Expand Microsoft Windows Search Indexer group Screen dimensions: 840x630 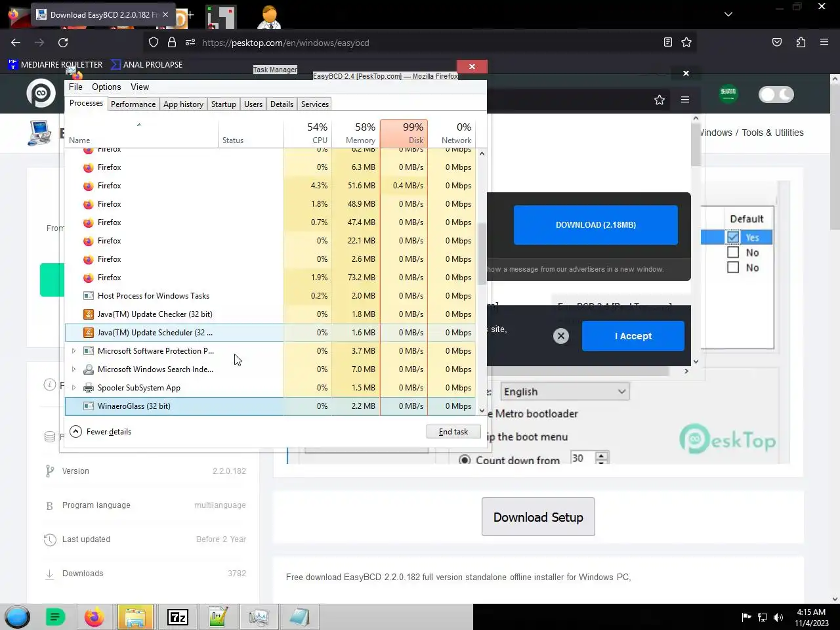pyautogui.click(x=73, y=369)
